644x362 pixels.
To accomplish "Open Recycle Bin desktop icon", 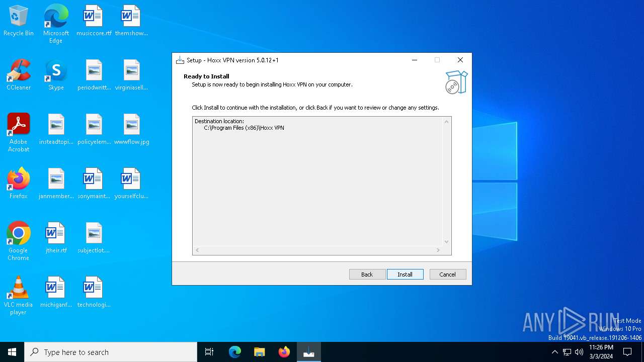I will [x=19, y=21].
